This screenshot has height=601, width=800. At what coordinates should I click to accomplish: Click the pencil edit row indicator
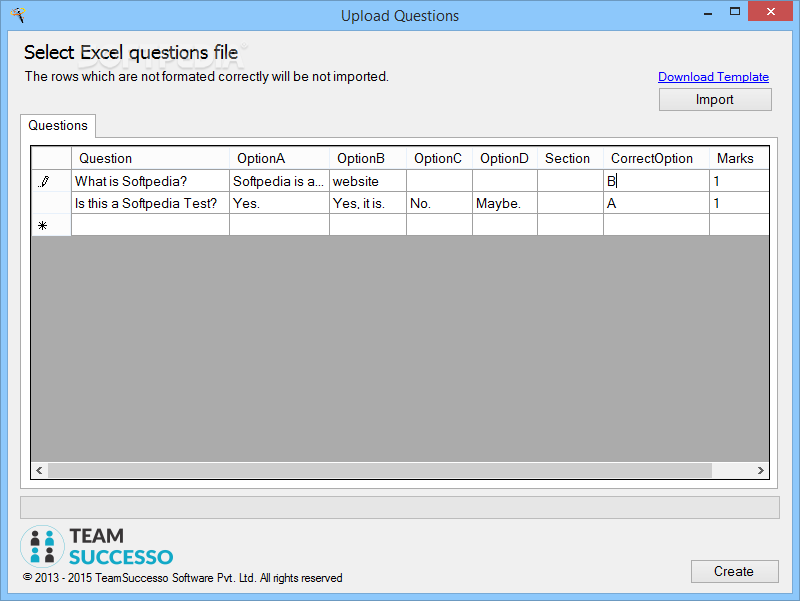coord(44,181)
